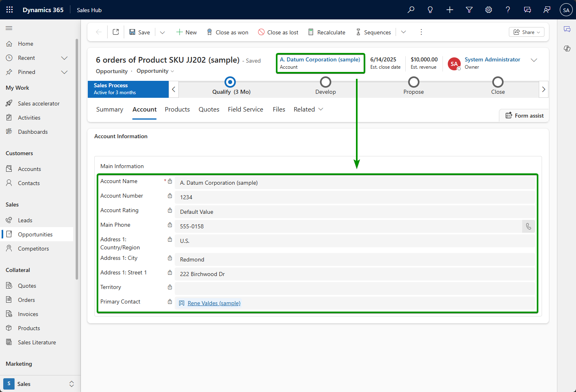Select the Develop stage circle
The width and height of the screenshot is (576, 392).
pos(326,82)
